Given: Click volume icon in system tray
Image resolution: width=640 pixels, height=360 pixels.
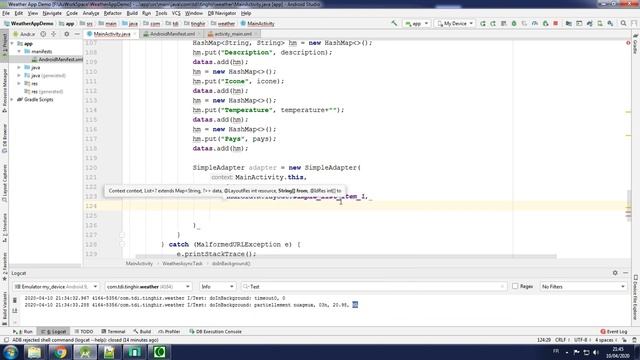Looking at the screenshot, I should click(x=596, y=352).
